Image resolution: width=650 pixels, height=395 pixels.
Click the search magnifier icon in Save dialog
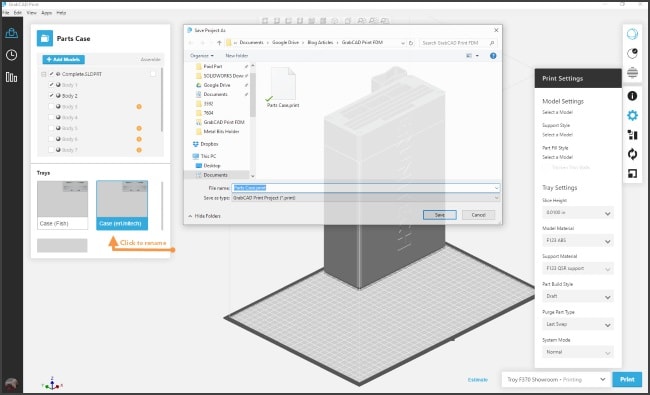[492, 43]
